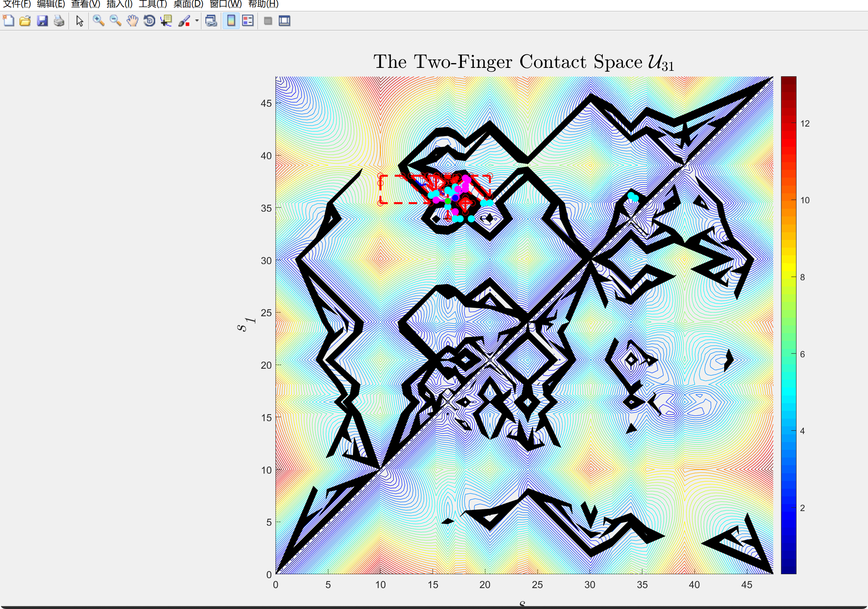
Task: Select the Data Cursor tool
Action: click(x=166, y=21)
